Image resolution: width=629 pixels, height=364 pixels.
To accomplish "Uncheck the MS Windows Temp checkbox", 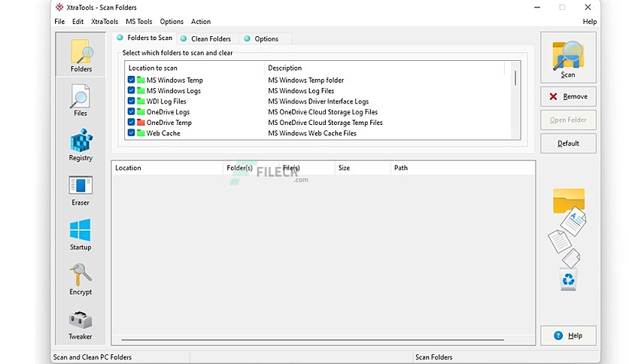I will pos(131,80).
